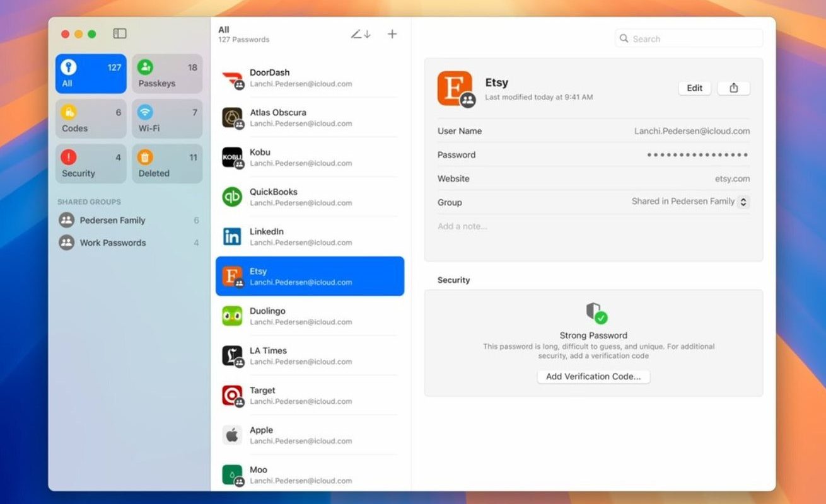This screenshot has height=504, width=826.
Task: Click the QuickBooks app icon
Action: click(232, 197)
